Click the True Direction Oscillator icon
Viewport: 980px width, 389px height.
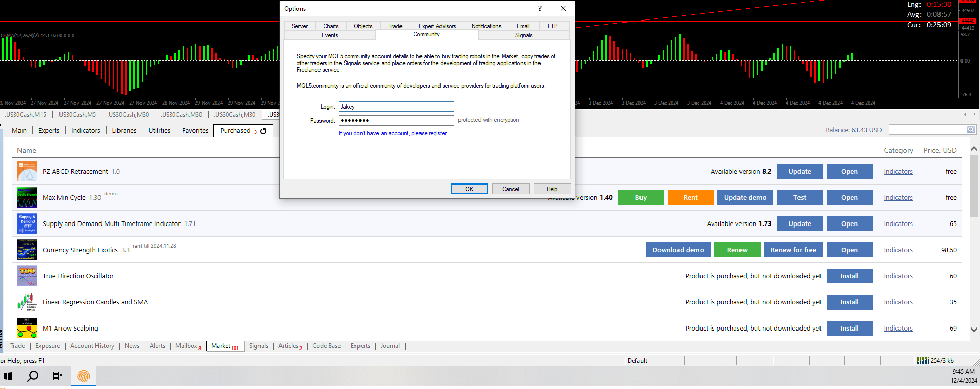coord(27,276)
